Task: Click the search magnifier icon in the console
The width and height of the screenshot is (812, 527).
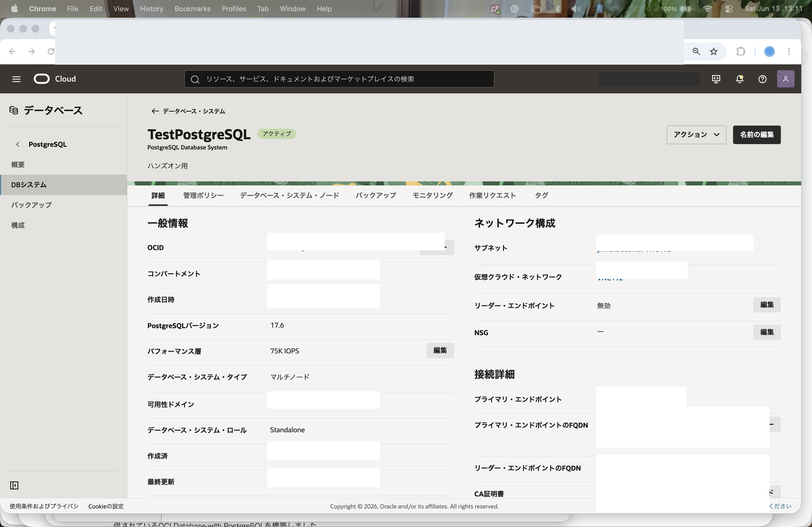Action: (x=195, y=79)
